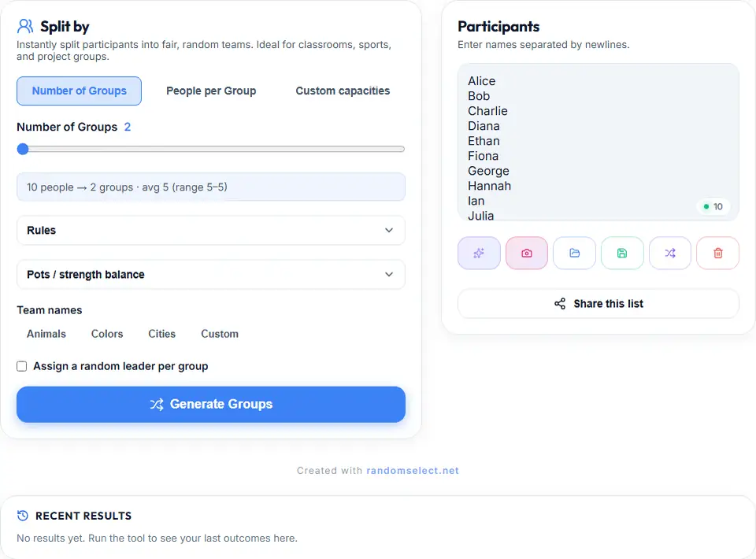
Task: Open the randomselect.net link
Action: coord(413,470)
